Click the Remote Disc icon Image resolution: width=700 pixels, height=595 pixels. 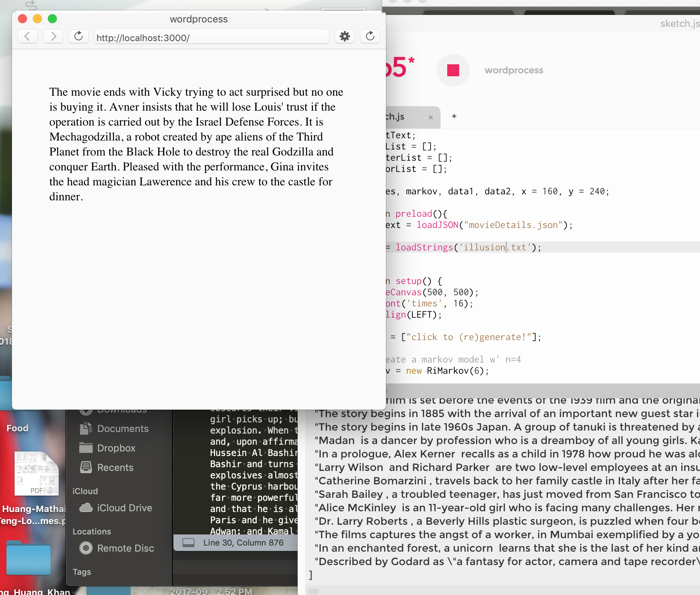pos(86,548)
